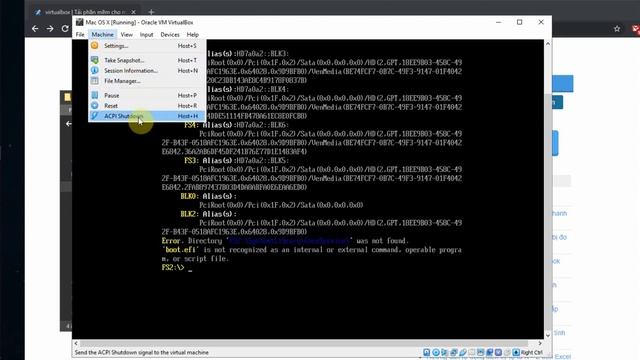The height and width of the screenshot is (360, 640).
Task: Click the VM view's vertical scroll up arrow
Action: point(548,44)
